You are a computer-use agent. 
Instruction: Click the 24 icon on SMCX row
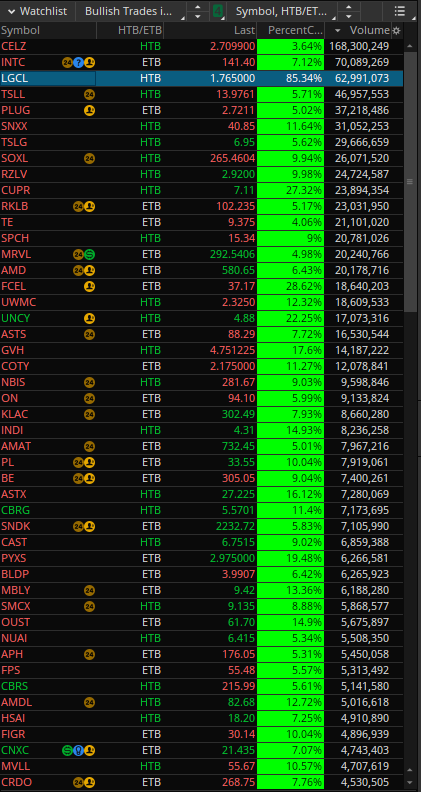[x=89, y=606]
